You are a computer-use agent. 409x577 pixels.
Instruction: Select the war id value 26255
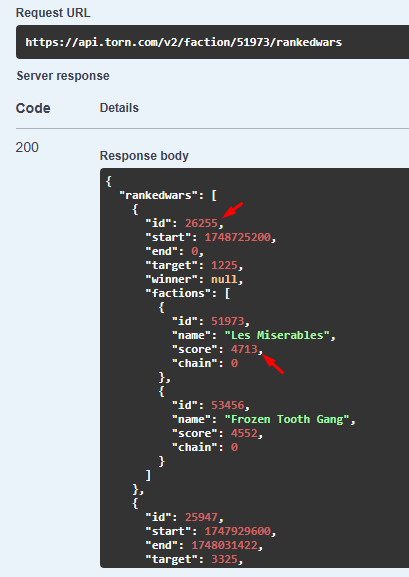[201, 223]
